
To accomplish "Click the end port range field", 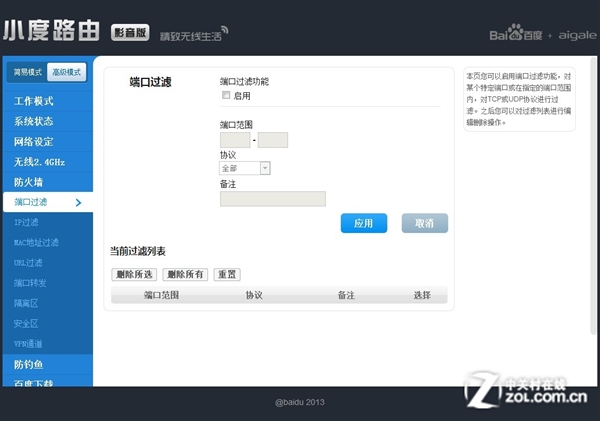I will tap(273, 140).
